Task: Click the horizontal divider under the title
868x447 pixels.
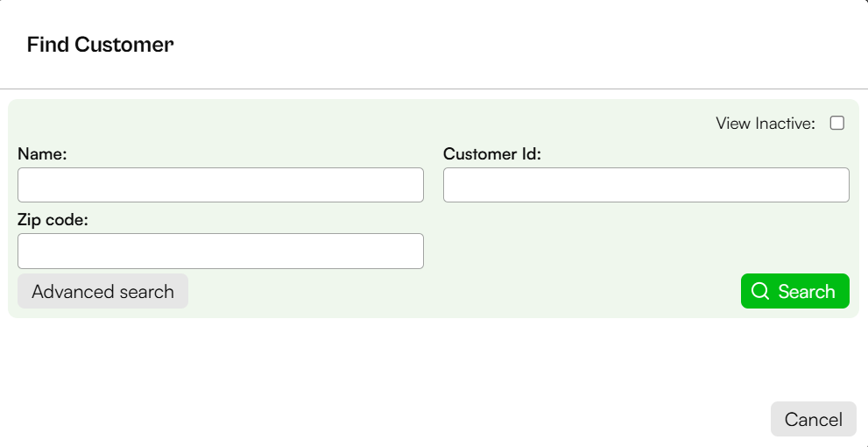Action: [x=434, y=89]
